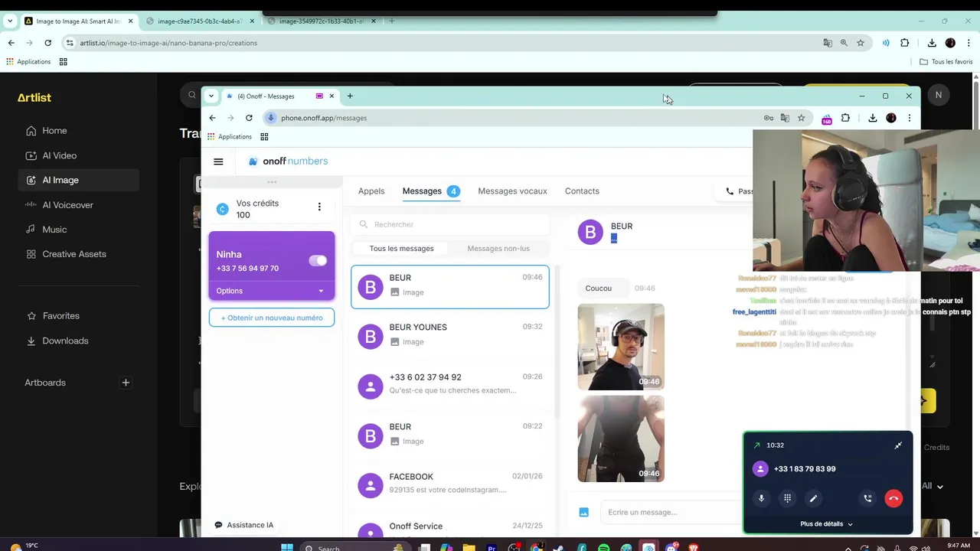Open the FACEBOOK conversation

450,485
